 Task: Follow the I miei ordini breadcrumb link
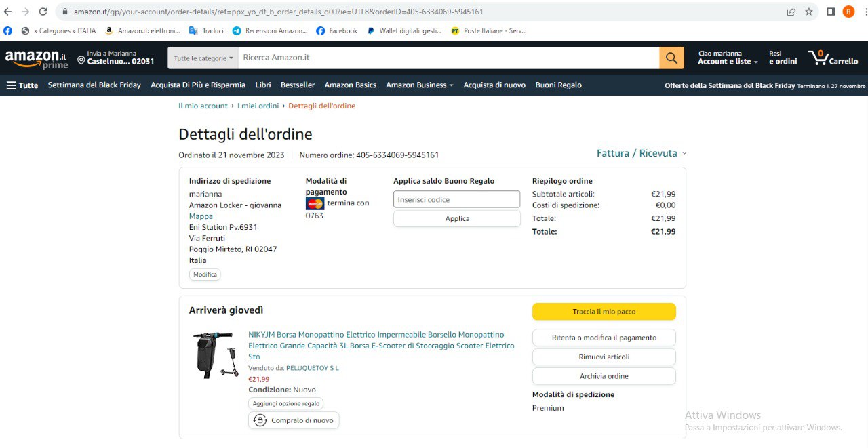pyautogui.click(x=258, y=106)
